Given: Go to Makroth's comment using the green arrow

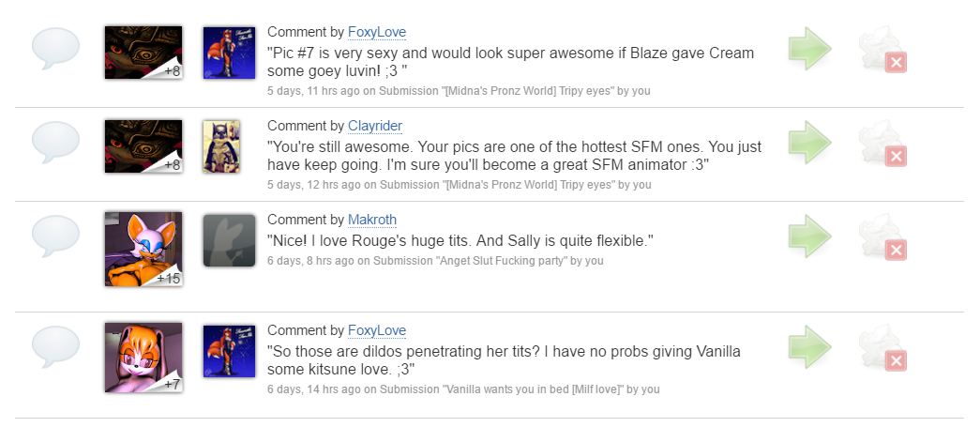Looking at the screenshot, I should tap(808, 235).
